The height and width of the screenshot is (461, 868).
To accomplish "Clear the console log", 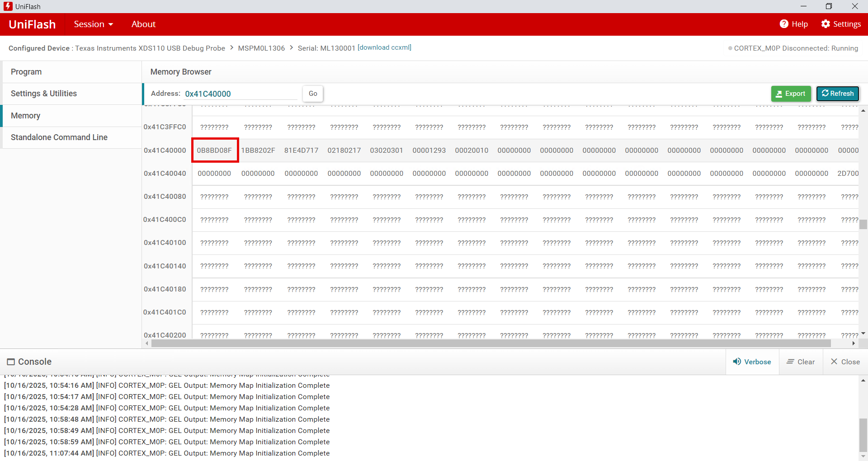I will (x=801, y=362).
